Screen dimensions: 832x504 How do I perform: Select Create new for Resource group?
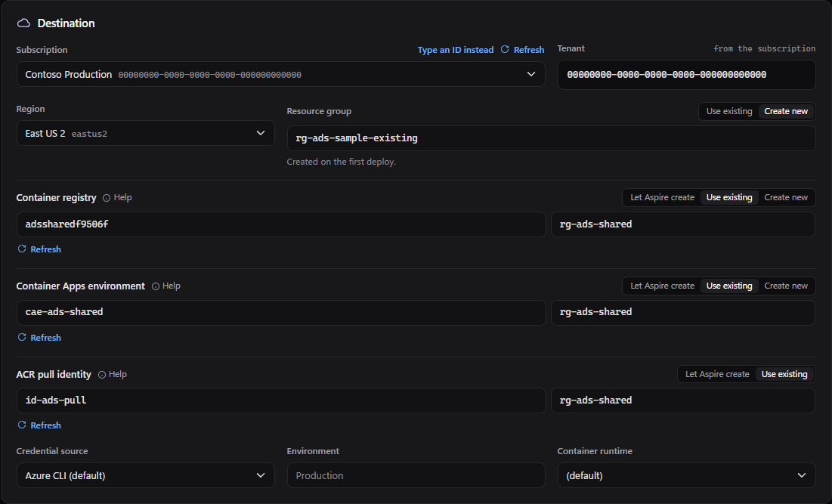coord(786,111)
